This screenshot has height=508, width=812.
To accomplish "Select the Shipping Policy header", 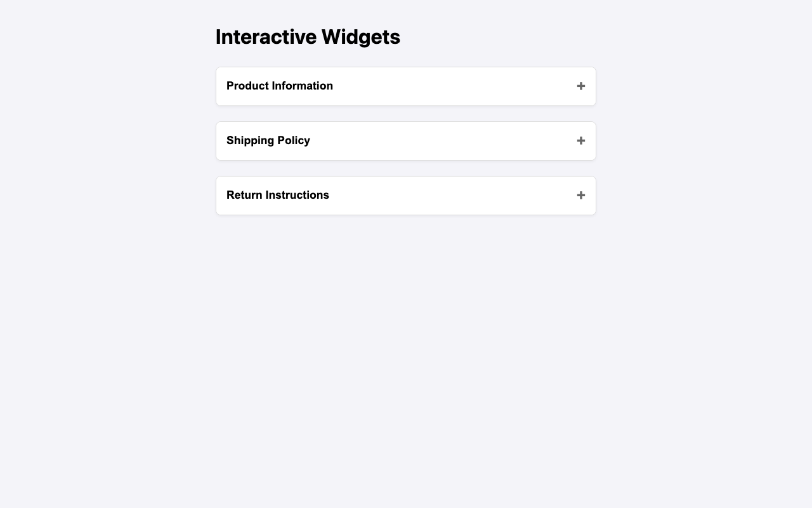I will (x=269, y=140).
